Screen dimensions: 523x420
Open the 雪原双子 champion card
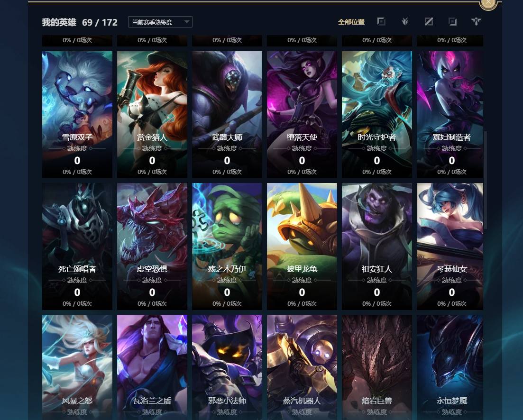(77, 114)
